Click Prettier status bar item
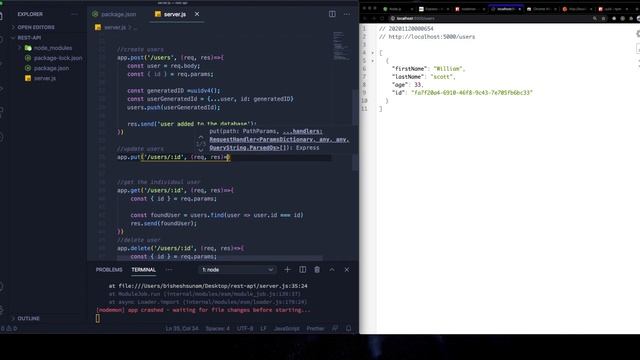The height and width of the screenshot is (360, 640). (316, 329)
